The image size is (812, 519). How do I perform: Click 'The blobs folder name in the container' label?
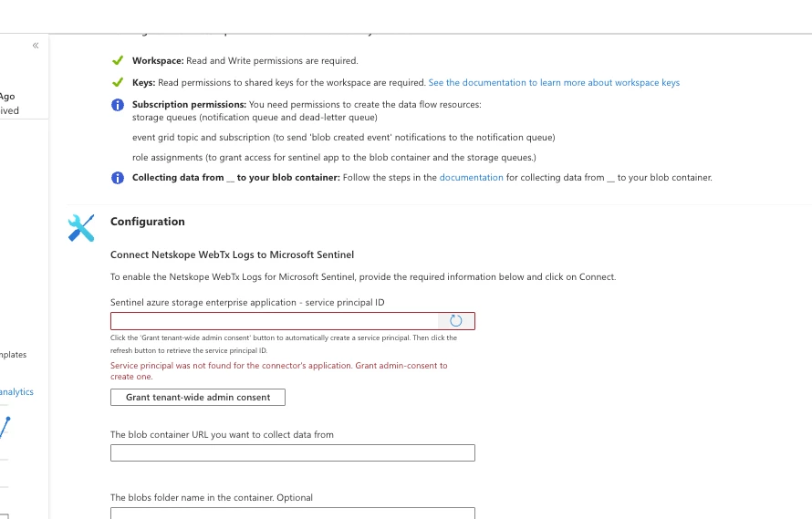(x=212, y=497)
